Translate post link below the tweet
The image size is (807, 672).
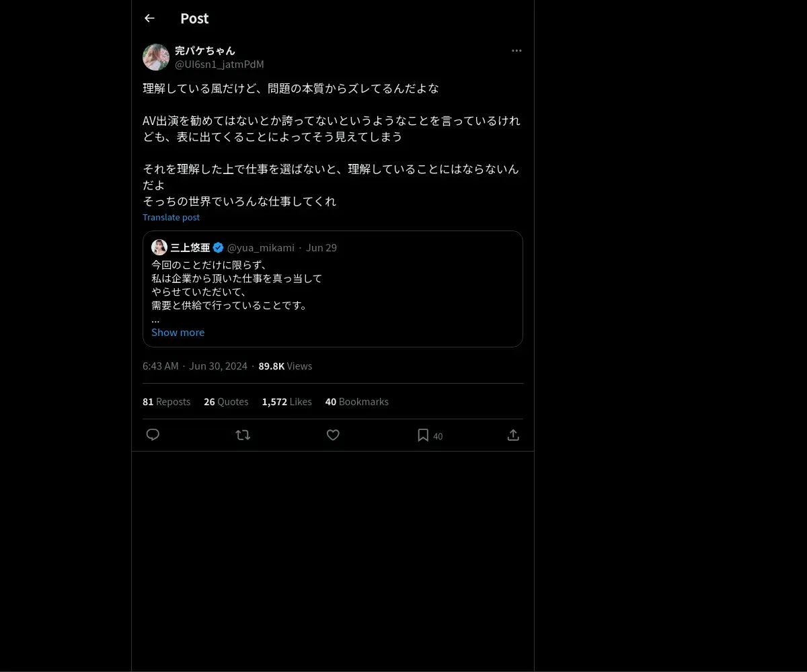(171, 217)
